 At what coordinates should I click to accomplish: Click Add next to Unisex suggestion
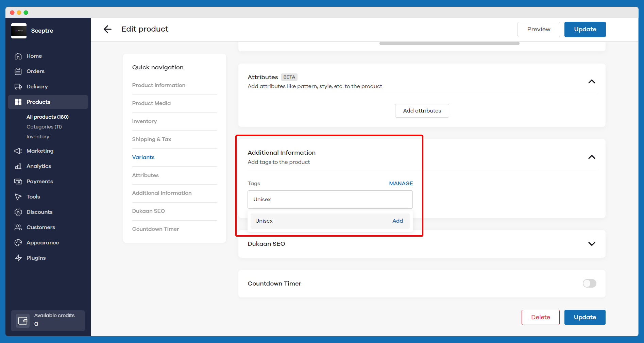(397, 221)
